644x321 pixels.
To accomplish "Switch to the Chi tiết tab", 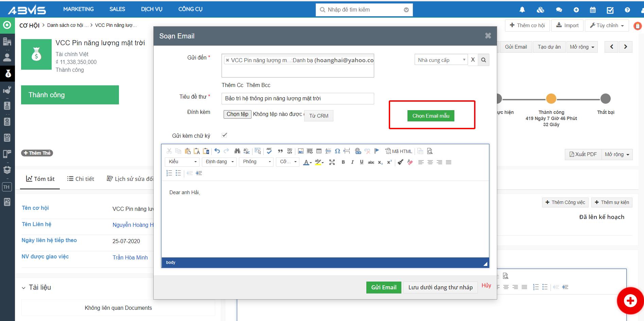I will point(81,179).
